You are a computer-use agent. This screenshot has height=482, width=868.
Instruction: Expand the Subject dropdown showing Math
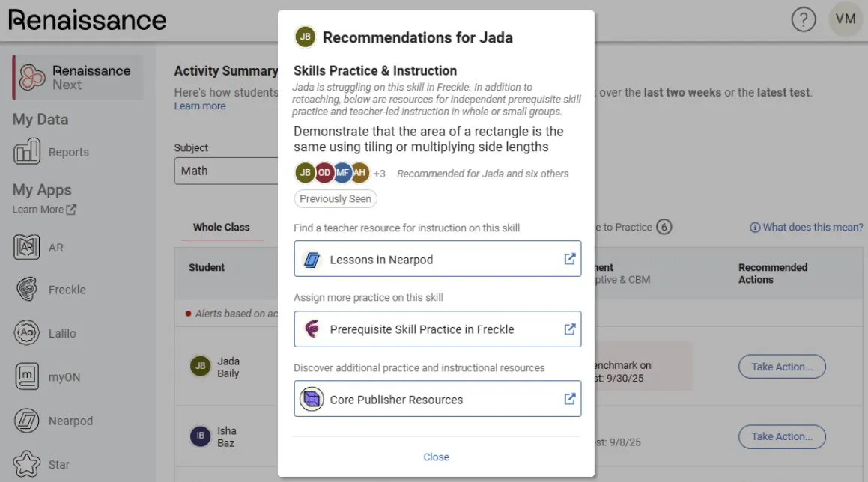[226, 171]
